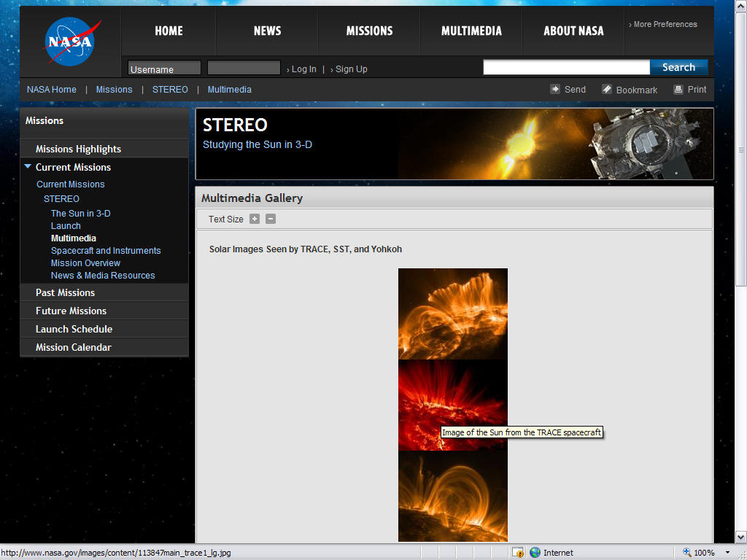Open News & Media Resources link
This screenshot has width=747, height=560.
tap(103, 275)
